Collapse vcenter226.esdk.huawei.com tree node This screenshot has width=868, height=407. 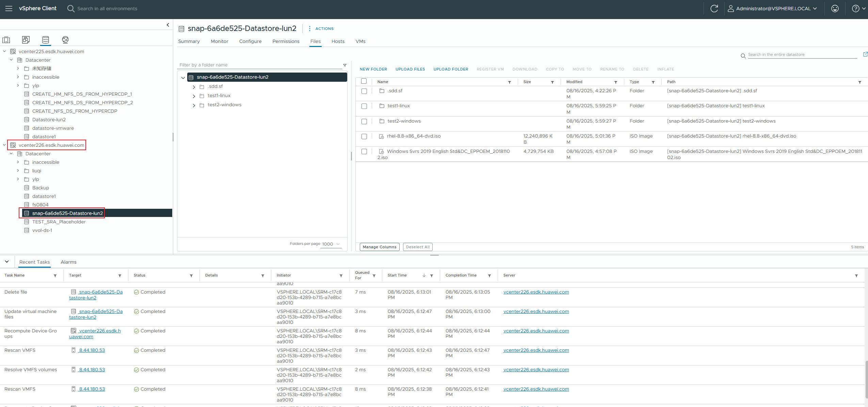4,145
